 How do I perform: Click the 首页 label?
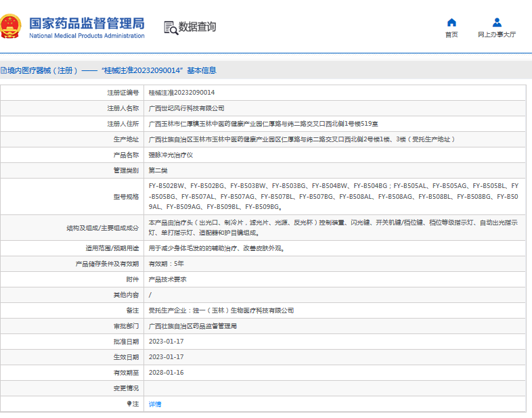click(451, 34)
